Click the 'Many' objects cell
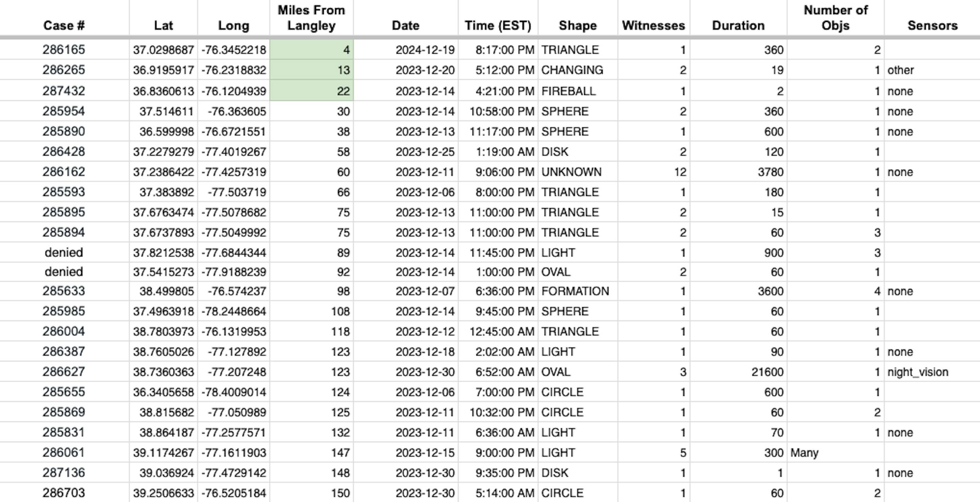Image resolution: width=980 pixels, height=502 pixels. (x=804, y=453)
